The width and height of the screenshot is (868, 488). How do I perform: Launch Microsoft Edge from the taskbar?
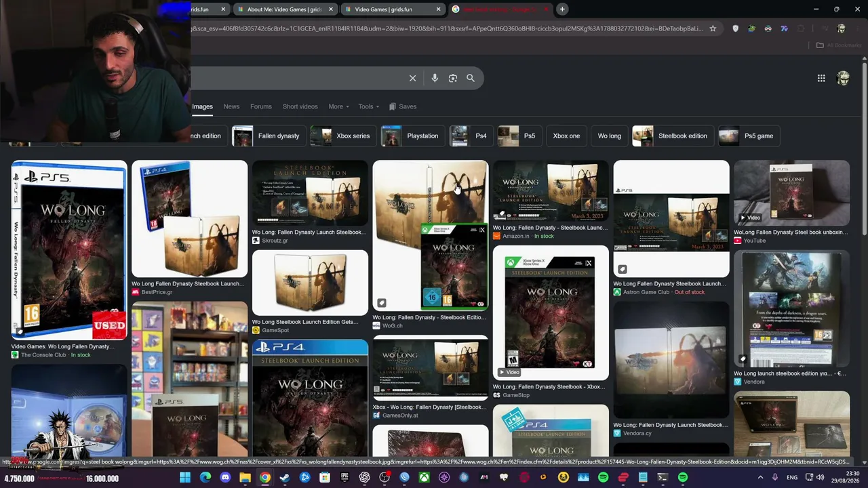(x=205, y=478)
